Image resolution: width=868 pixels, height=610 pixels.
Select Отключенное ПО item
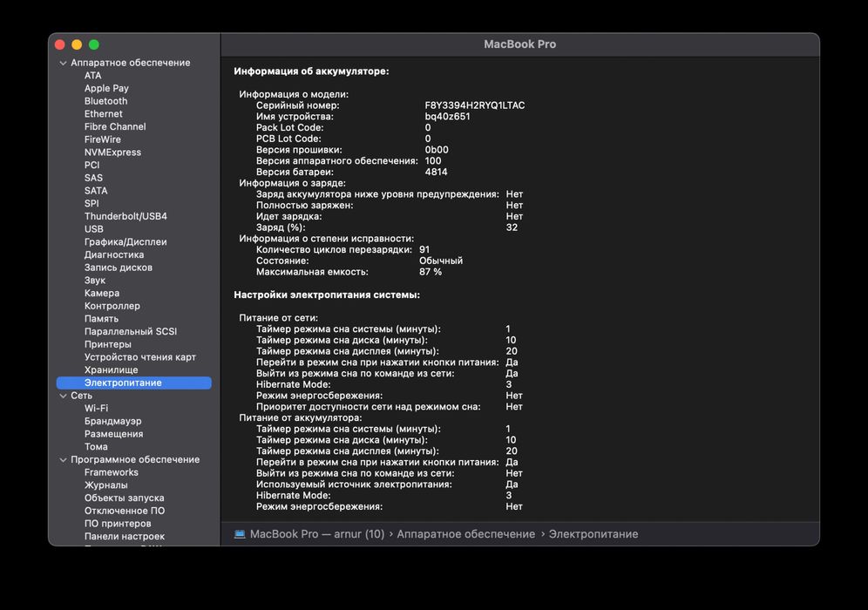click(x=125, y=511)
